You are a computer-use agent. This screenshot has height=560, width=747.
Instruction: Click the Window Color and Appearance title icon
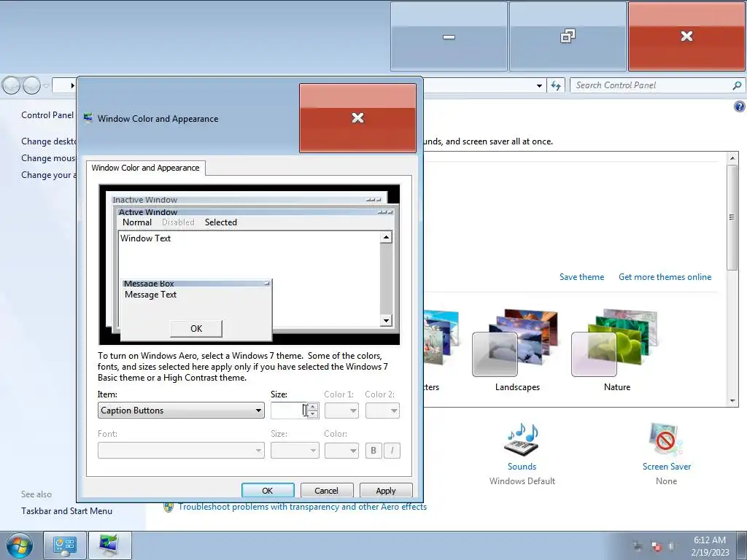[x=88, y=118]
